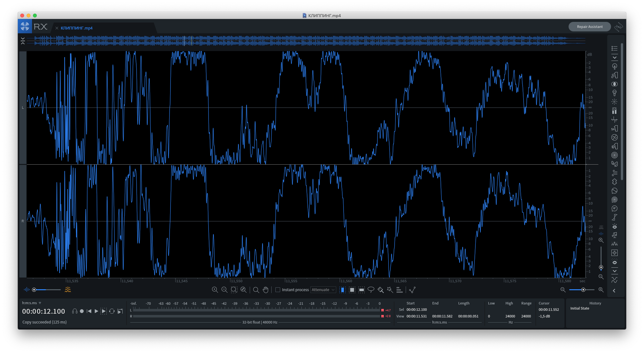This screenshot has height=353, width=644.
Task: Select the Time-Frequency selection tool
Action: click(352, 290)
